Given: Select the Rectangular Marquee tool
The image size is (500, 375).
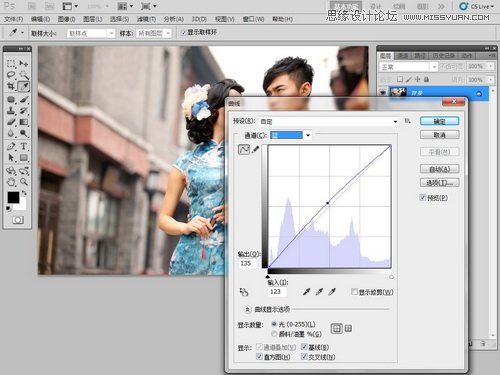Looking at the screenshot, I should (x=11, y=64).
